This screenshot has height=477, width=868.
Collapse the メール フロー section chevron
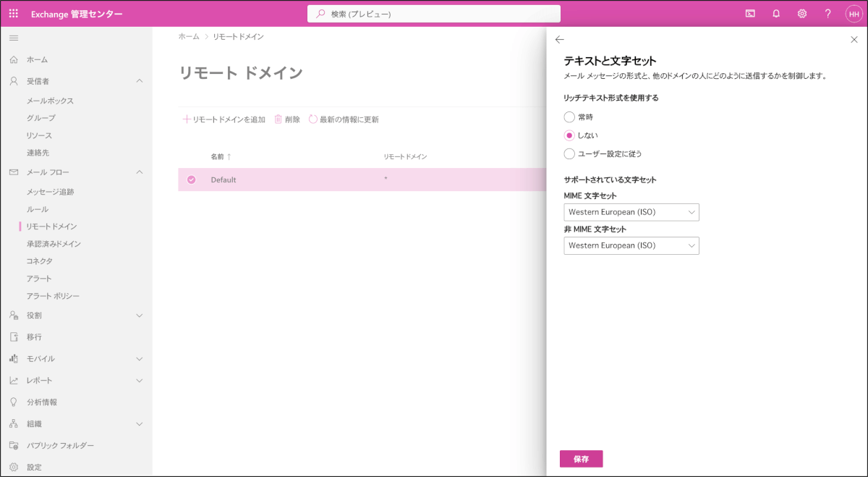coord(140,172)
